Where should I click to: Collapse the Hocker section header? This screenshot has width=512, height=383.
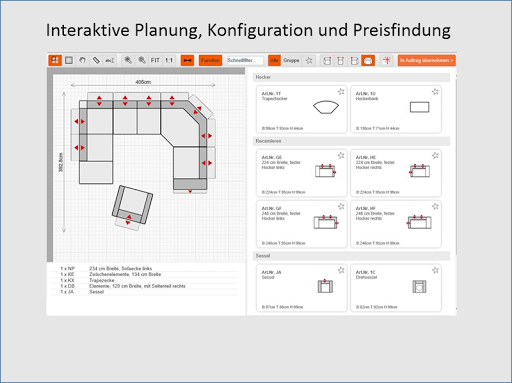pyautogui.click(x=352, y=77)
